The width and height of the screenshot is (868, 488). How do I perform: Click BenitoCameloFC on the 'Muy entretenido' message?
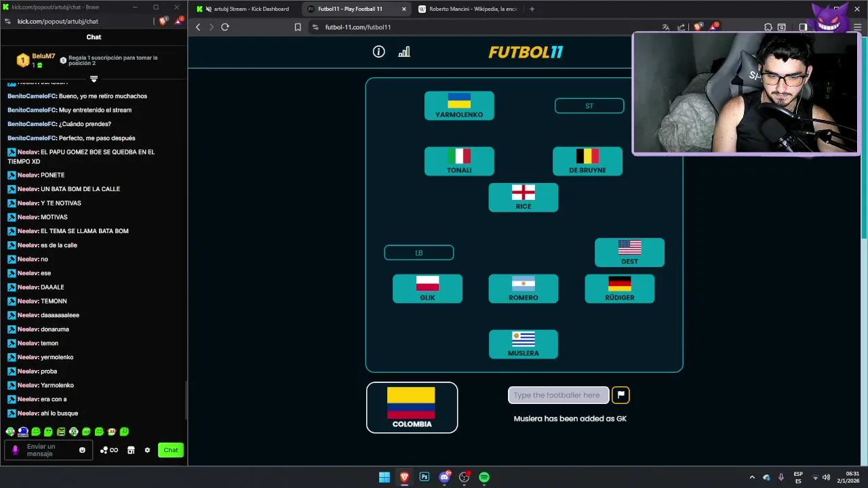[31, 110]
